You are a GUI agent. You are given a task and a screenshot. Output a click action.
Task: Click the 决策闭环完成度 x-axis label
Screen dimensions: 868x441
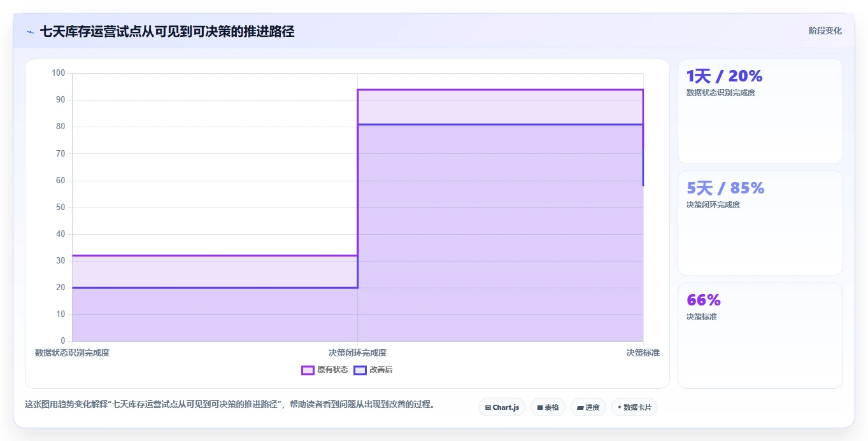tap(357, 353)
